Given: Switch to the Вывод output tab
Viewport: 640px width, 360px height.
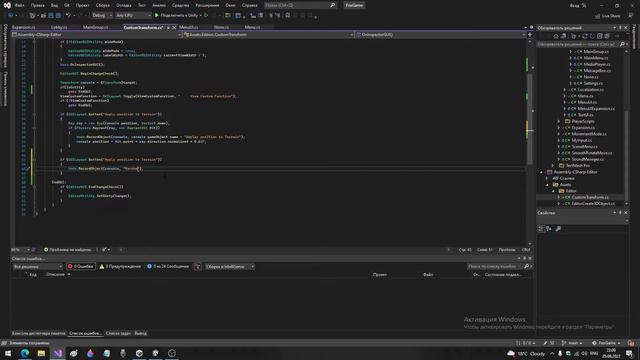Looking at the screenshot, I should [140, 333].
